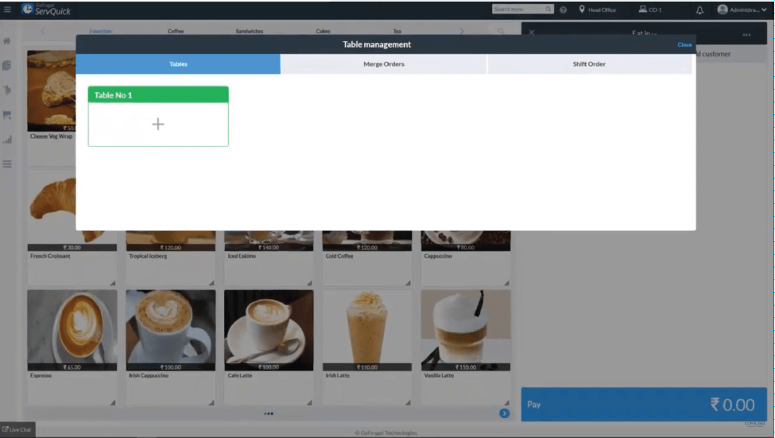
Task: Expand options triangle on Vanilla Latte card
Action: click(506, 402)
